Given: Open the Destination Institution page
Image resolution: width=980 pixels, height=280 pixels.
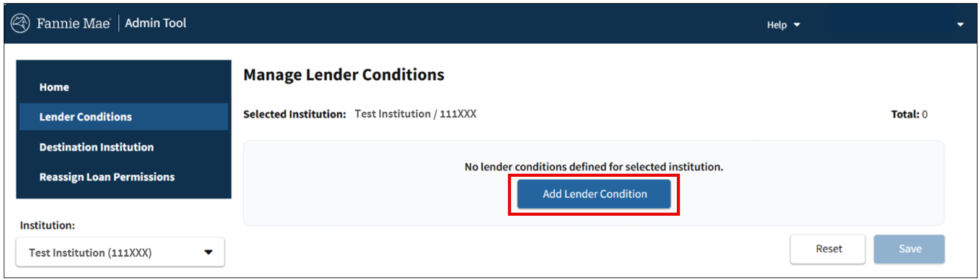Looking at the screenshot, I should [x=97, y=147].
